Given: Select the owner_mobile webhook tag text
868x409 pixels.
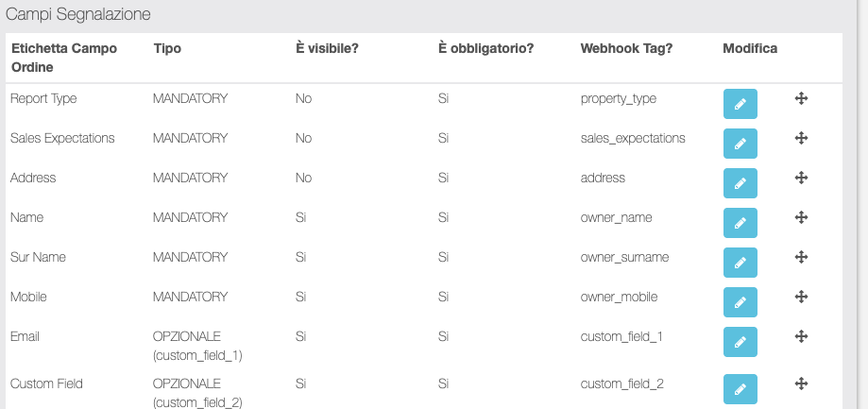Looking at the screenshot, I should tap(619, 297).
